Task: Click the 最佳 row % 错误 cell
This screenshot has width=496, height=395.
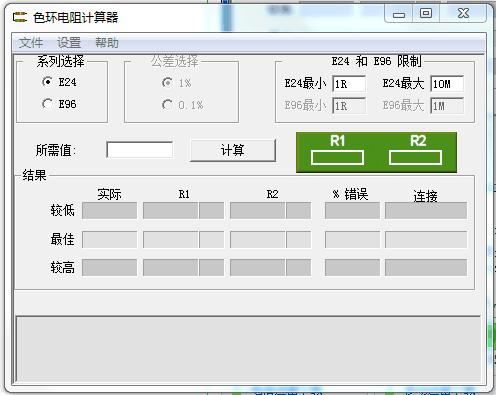Action: pyautogui.click(x=352, y=240)
